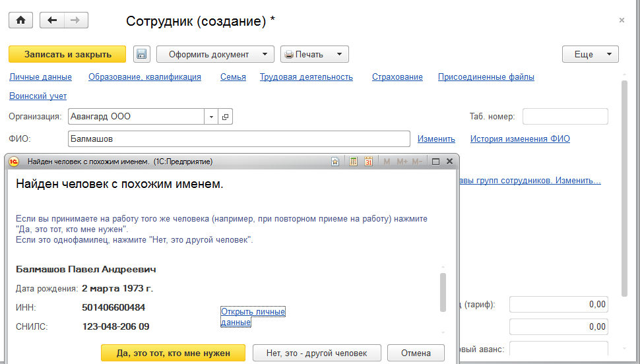Open Образование, квалификация section
Image resolution: width=640 pixels, height=364 pixels.
[144, 77]
